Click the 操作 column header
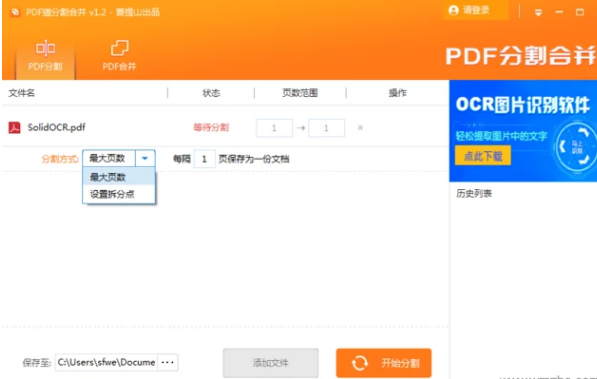The width and height of the screenshot is (597, 379). [397, 93]
